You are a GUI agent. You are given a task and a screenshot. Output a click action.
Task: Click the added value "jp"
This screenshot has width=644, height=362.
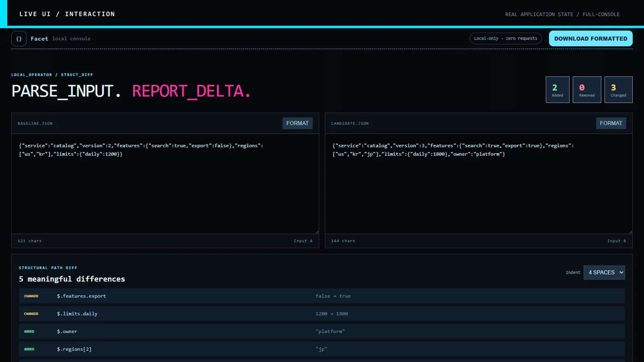321,349
